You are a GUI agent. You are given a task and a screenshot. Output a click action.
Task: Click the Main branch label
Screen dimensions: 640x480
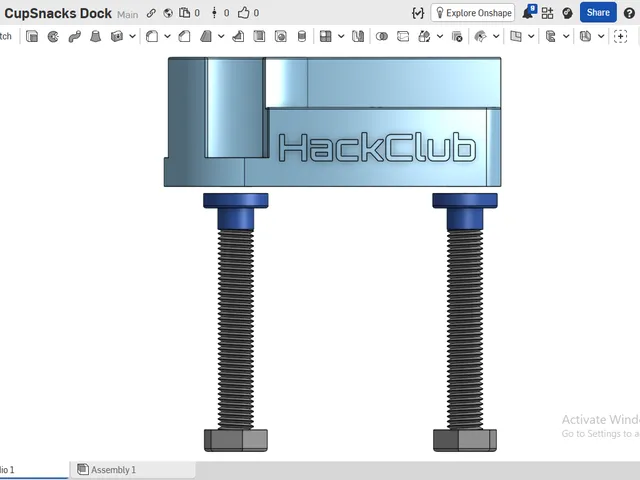pyautogui.click(x=128, y=15)
